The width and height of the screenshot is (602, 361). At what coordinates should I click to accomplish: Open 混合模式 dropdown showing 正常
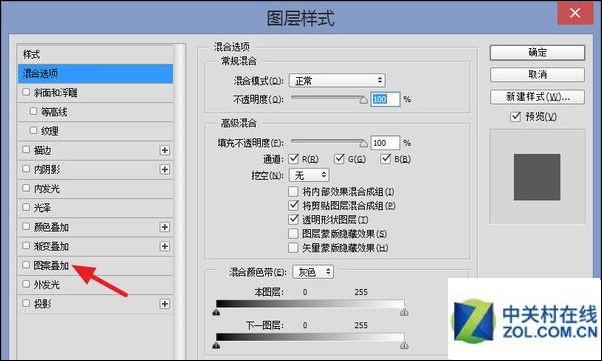click(x=337, y=81)
